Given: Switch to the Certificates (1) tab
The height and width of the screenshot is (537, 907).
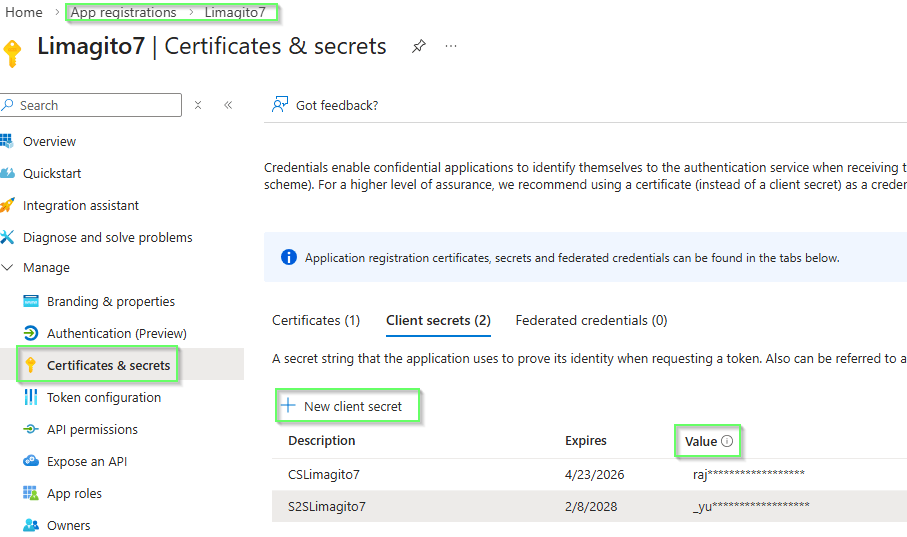Looking at the screenshot, I should point(316,321).
